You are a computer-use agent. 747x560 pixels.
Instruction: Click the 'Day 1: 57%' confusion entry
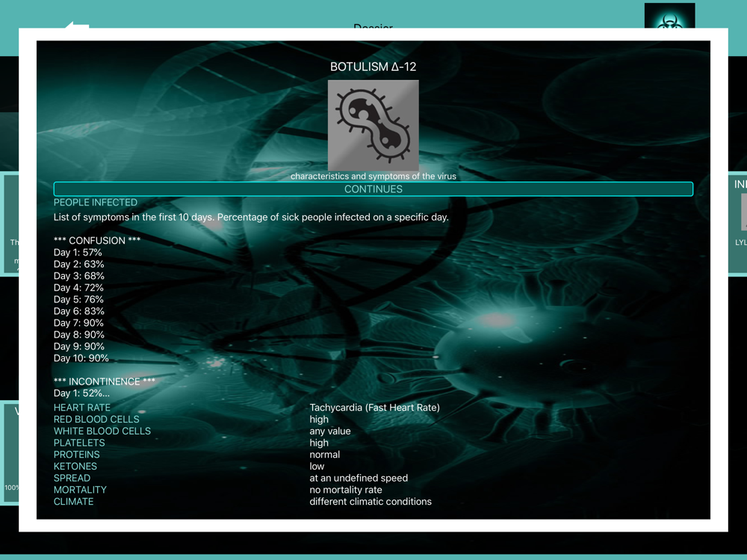(78, 252)
